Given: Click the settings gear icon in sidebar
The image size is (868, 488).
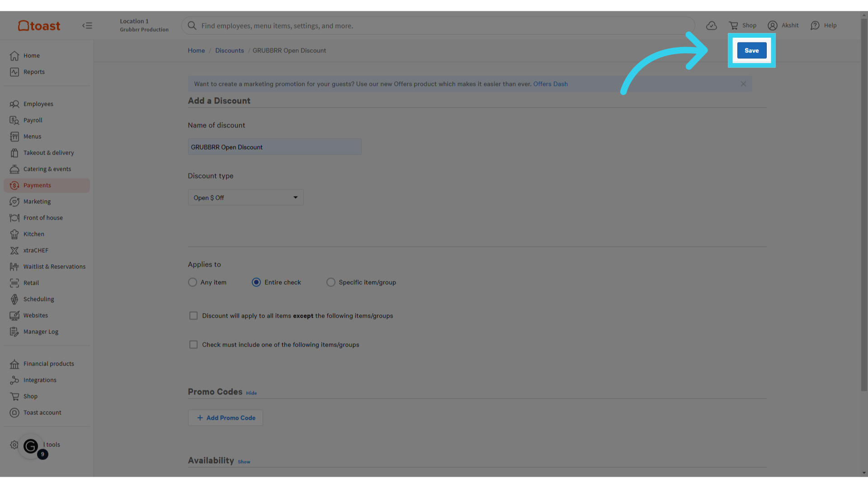Looking at the screenshot, I should [14, 445].
